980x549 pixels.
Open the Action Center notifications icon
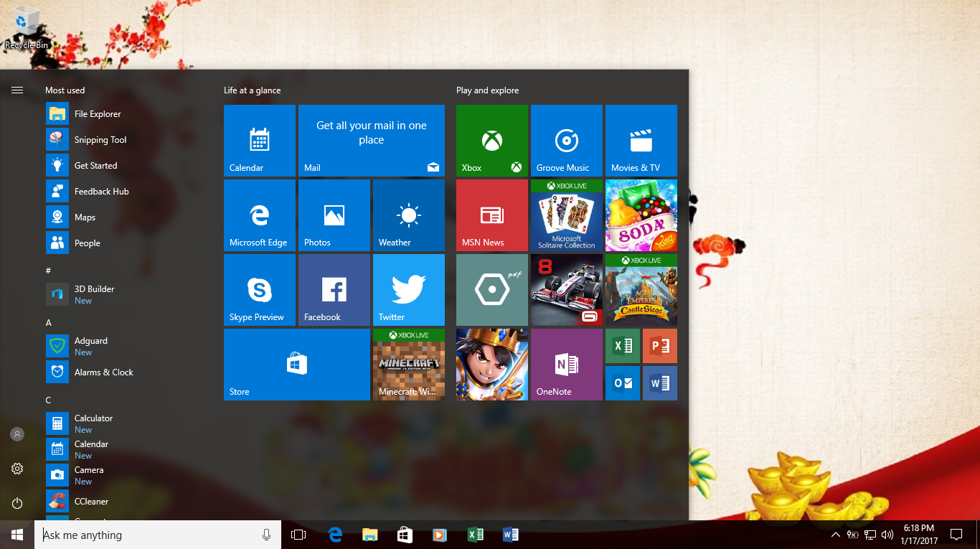pos(956,535)
